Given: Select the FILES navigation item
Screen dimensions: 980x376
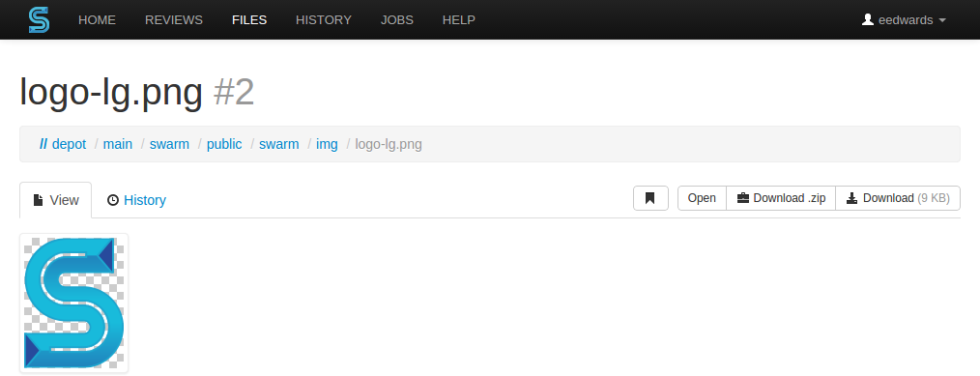Looking at the screenshot, I should [x=249, y=20].
